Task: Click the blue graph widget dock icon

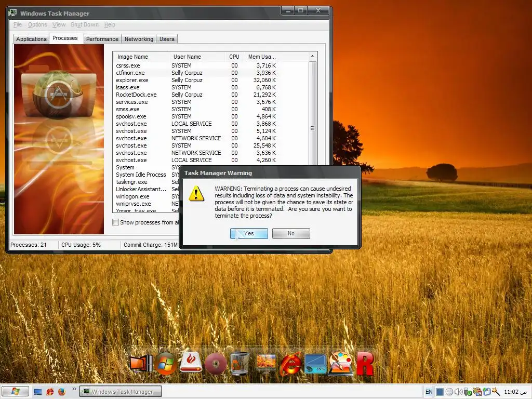Action: tap(315, 364)
